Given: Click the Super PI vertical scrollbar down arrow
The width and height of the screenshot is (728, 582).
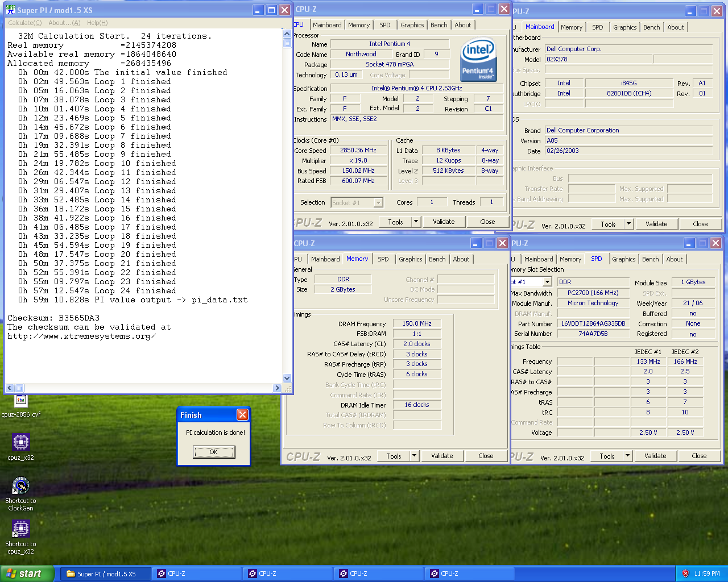Looking at the screenshot, I should tap(287, 379).
